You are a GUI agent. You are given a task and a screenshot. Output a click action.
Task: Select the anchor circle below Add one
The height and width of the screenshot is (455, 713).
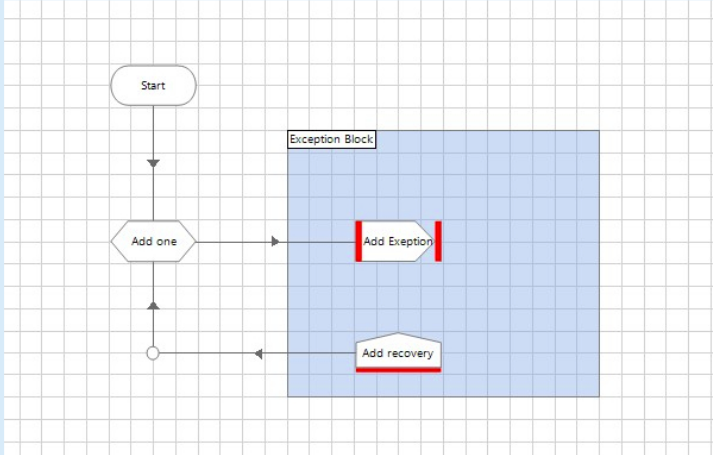153,353
